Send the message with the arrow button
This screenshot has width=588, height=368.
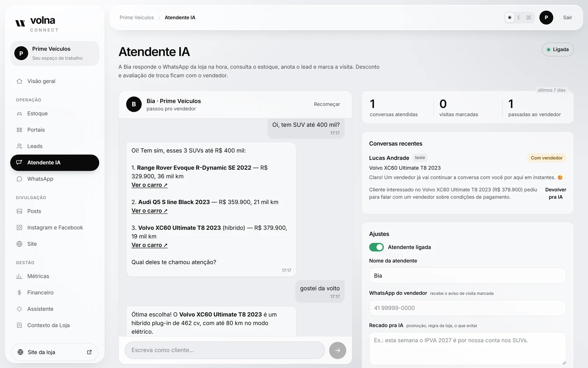(x=338, y=350)
